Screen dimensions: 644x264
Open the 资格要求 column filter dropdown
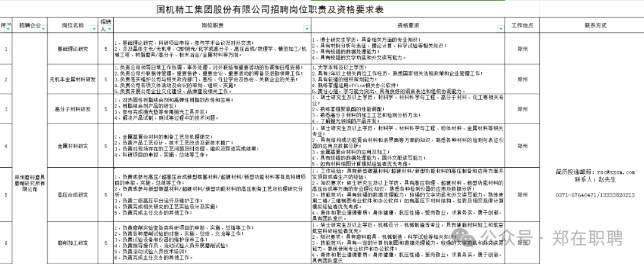coord(501,29)
